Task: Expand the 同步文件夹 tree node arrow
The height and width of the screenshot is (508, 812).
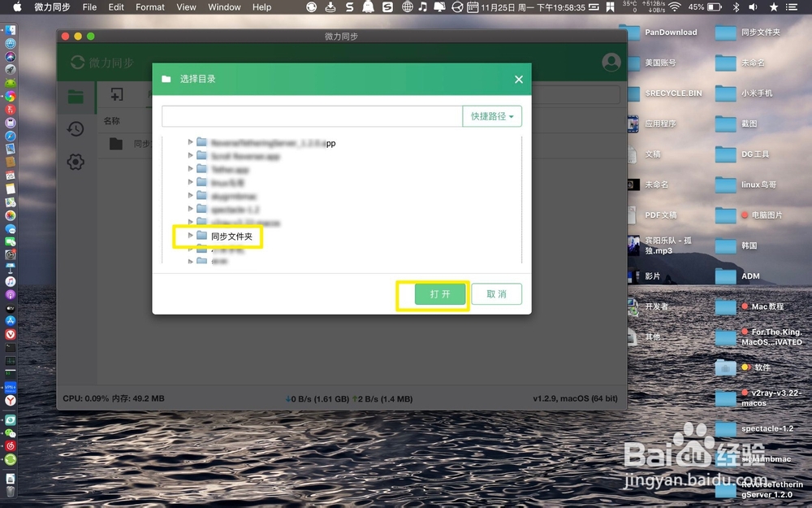Action: tap(190, 236)
